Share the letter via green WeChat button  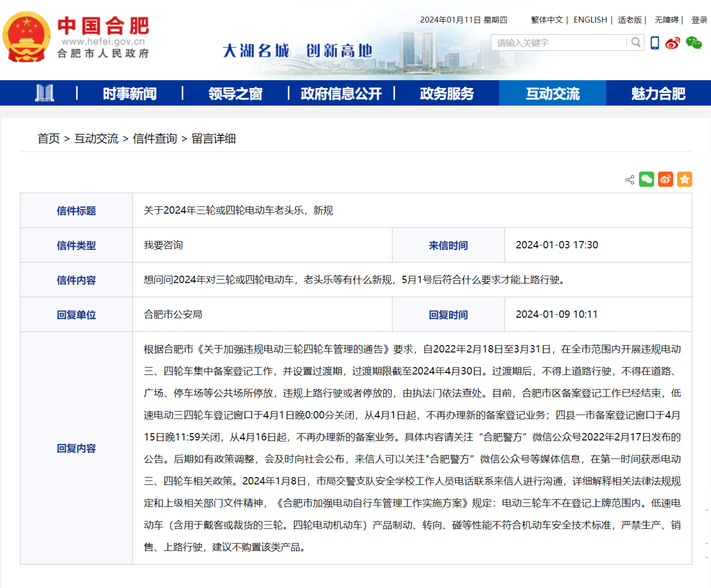point(646,179)
